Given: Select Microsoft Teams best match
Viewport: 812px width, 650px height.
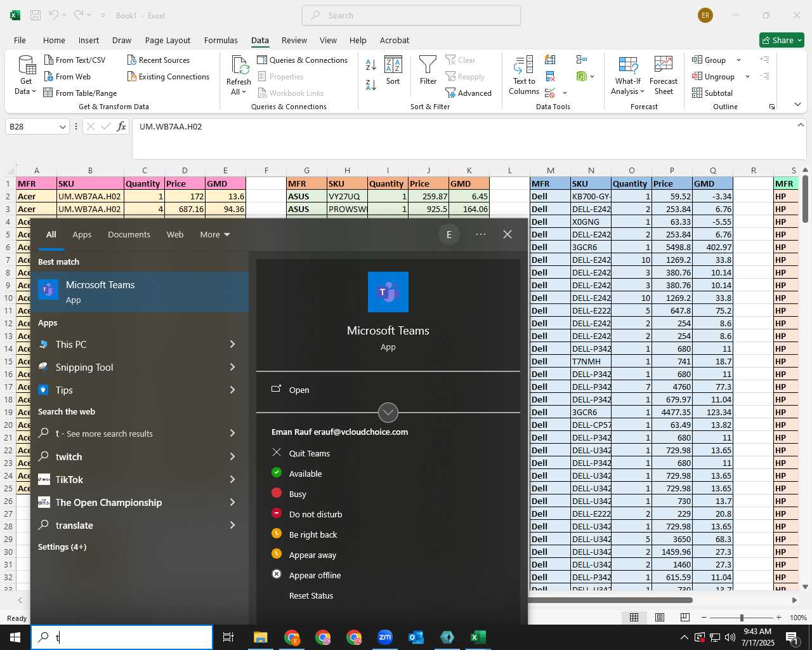Looking at the screenshot, I should pos(140,292).
